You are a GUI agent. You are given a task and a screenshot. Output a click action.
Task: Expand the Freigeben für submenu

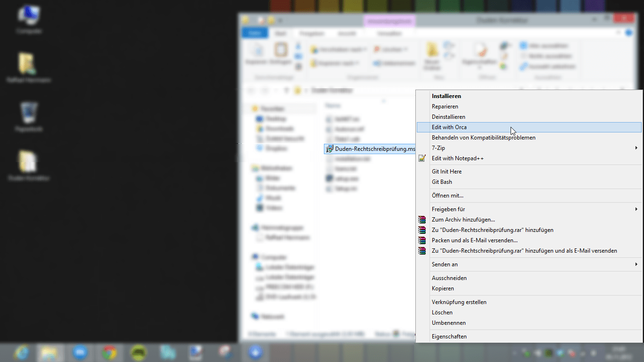528,209
